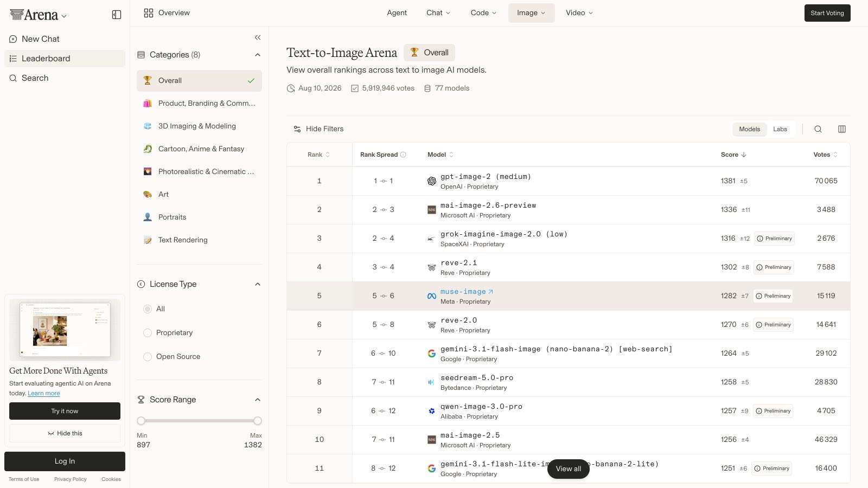Click the Log In button
The width and height of the screenshot is (868, 488).
[x=65, y=461]
